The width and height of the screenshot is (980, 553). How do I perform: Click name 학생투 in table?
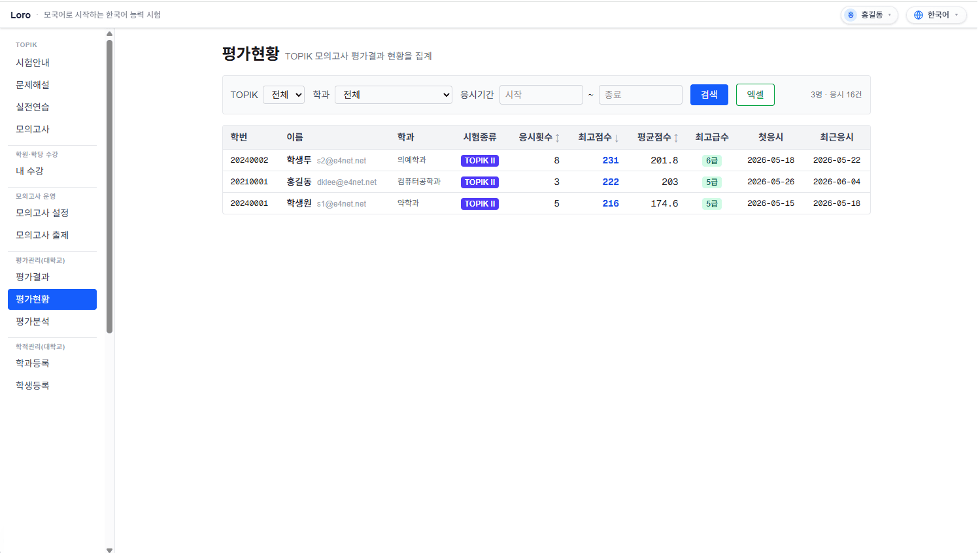(x=299, y=160)
